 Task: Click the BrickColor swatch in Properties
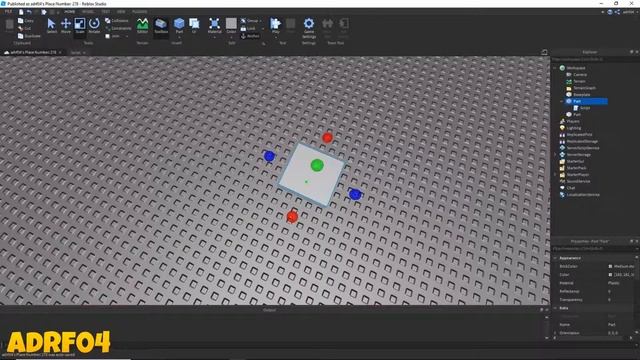click(x=611, y=267)
